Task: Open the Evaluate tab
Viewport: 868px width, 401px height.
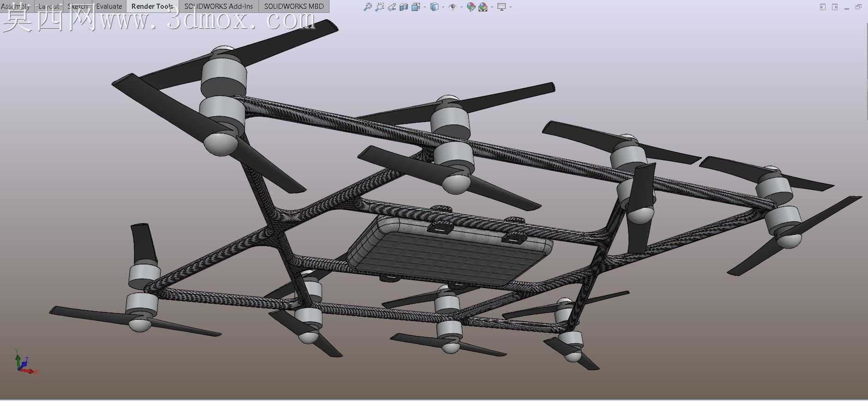Action: pyautogui.click(x=109, y=6)
